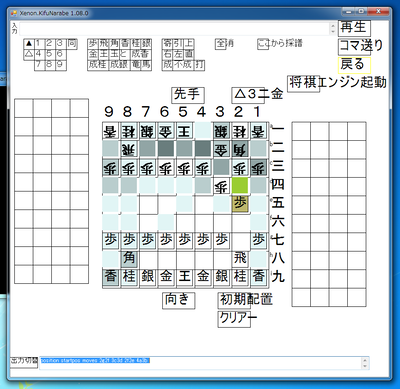Click the 銀 silver piece input button
Image resolution: width=400 pixels, height=389 pixels.
coord(146,44)
